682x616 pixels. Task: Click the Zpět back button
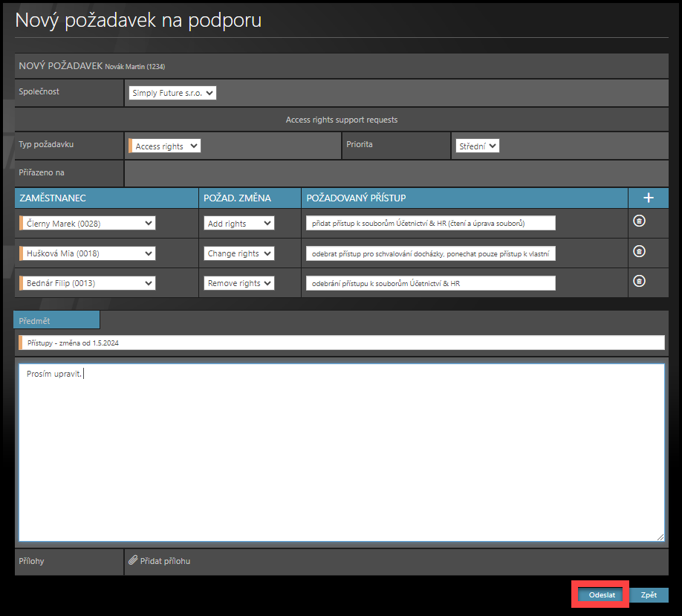[649, 595]
